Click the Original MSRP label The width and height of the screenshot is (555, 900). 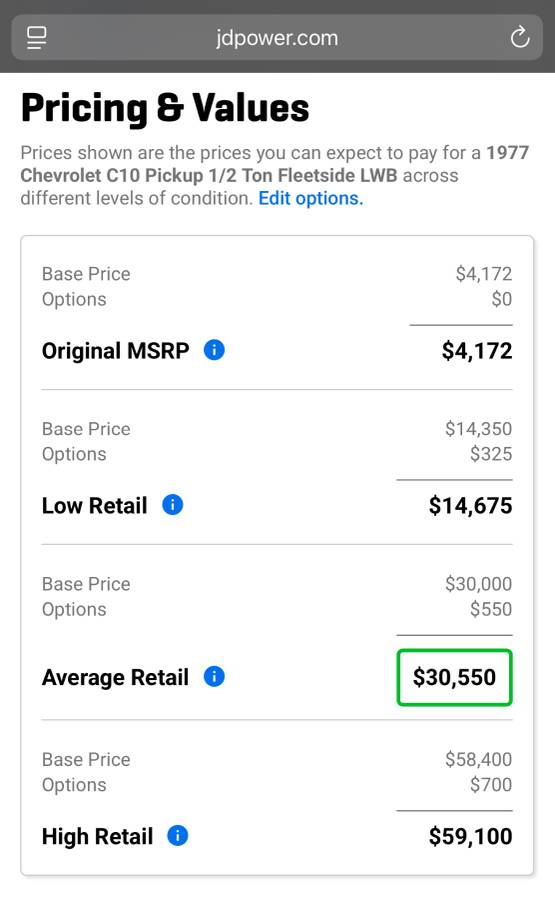pyautogui.click(x=115, y=351)
